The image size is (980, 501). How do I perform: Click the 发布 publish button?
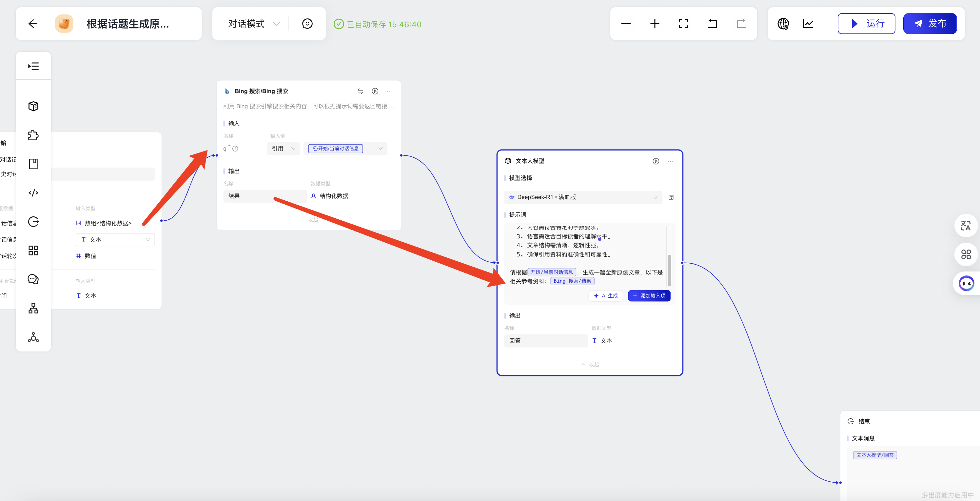pos(930,24)
